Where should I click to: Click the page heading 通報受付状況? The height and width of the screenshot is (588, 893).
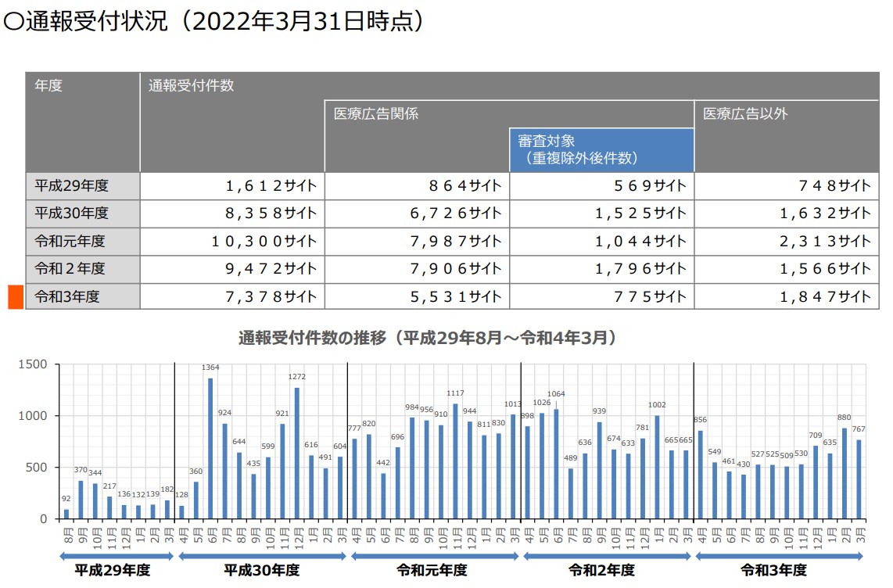(215, 21)
